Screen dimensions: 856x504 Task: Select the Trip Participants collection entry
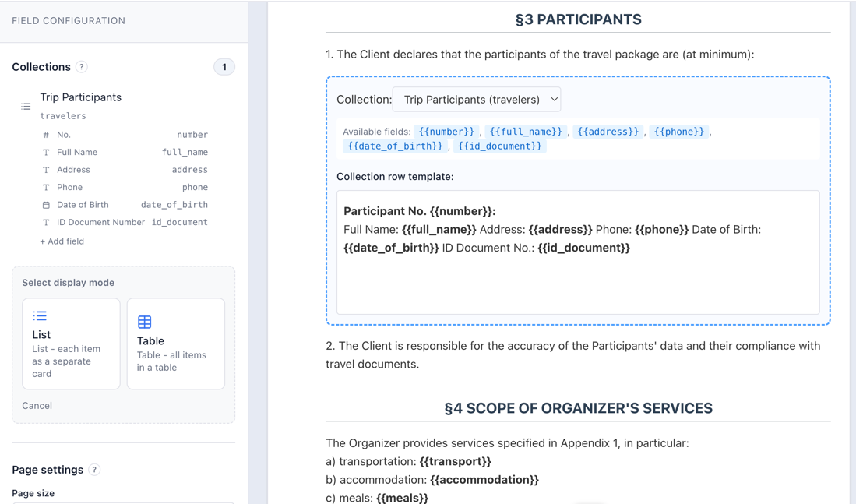tap(80, 97)
